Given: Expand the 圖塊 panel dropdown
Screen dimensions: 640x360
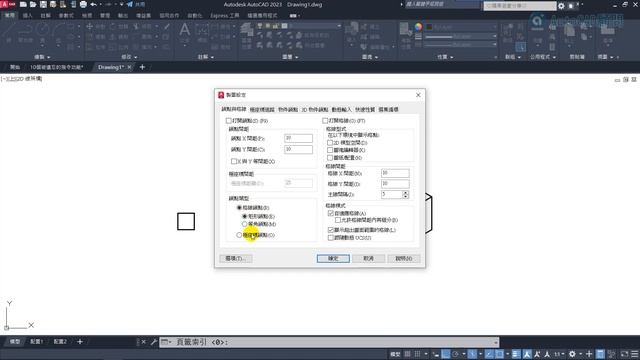Looking at the screenshot, I should pos(370,57).
